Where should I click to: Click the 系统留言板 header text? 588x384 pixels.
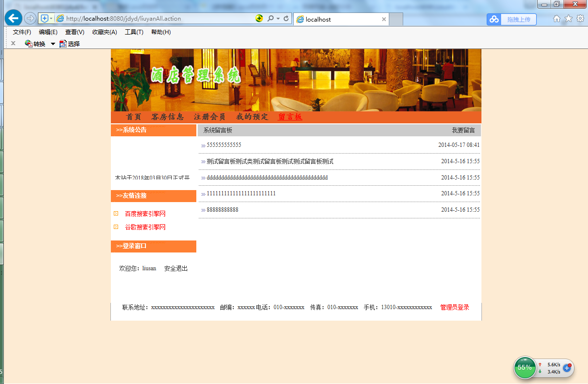(x=218, y=131)
